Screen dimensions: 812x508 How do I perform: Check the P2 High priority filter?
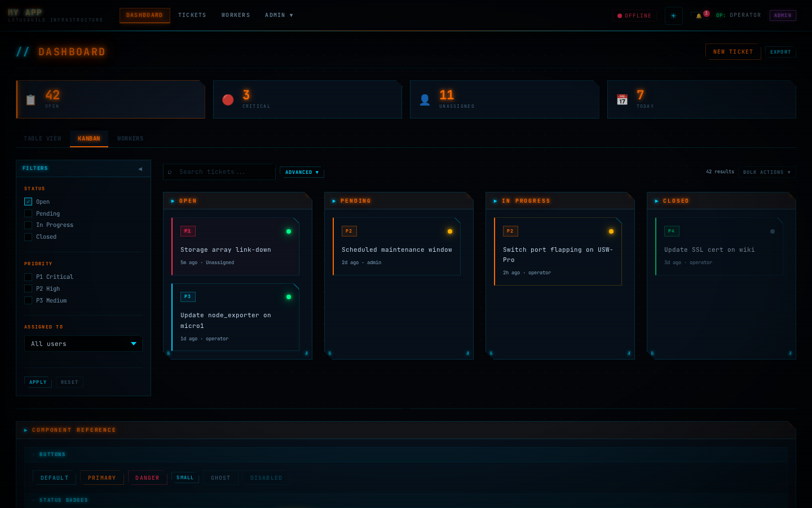tap(28, 289)
